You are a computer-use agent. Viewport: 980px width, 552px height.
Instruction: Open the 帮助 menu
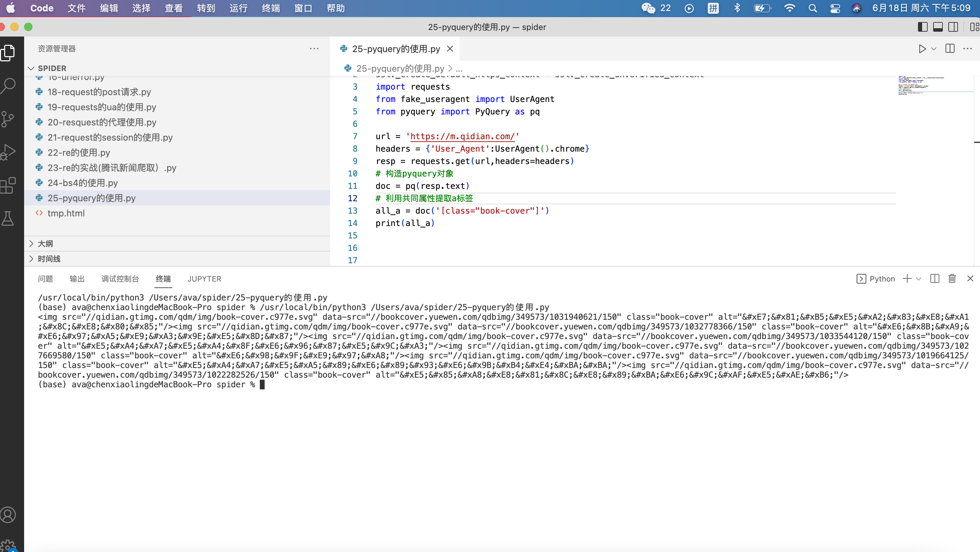[x=336, y=8]
